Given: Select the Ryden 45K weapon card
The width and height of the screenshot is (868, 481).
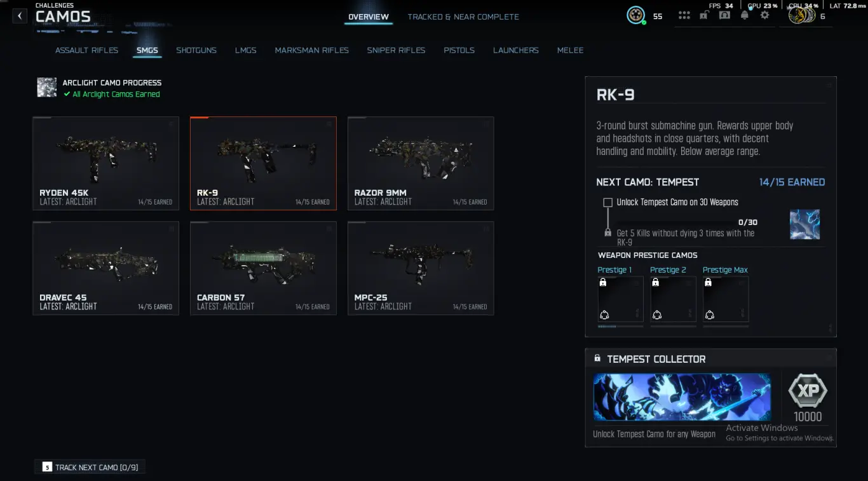Looking at the screenshot, I should [105, 163].
